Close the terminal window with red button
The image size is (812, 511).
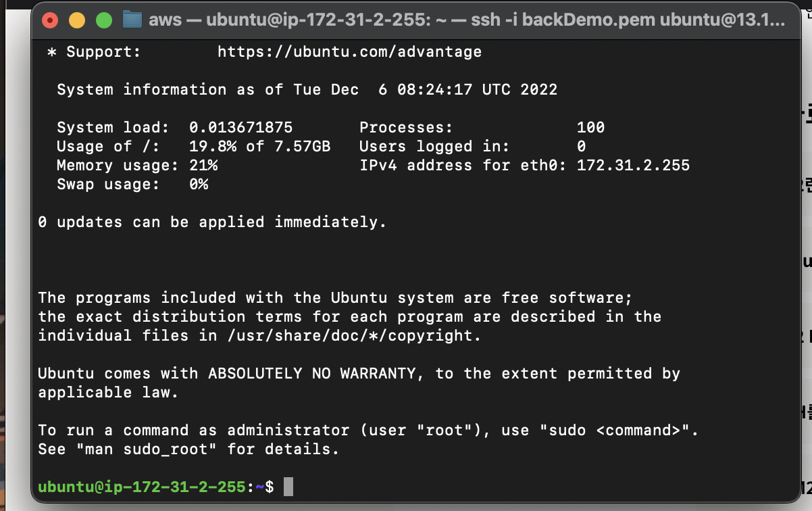tap(50, 20)
